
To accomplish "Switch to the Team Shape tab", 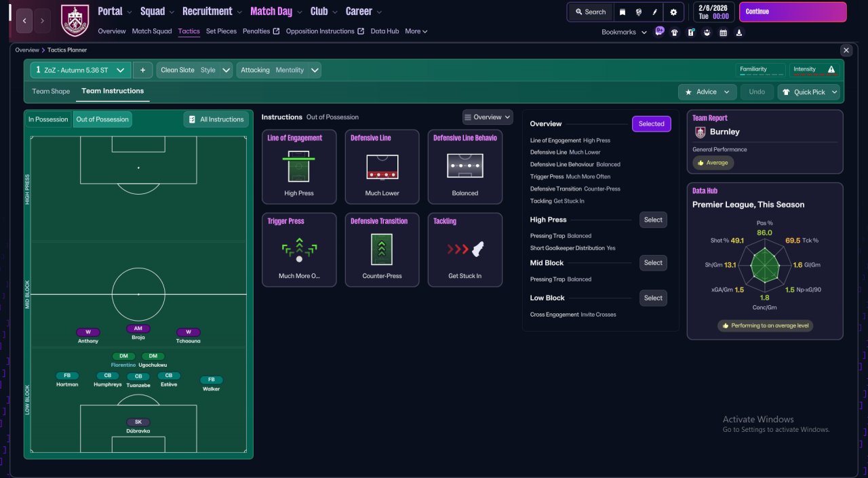I will coord(51,91).
